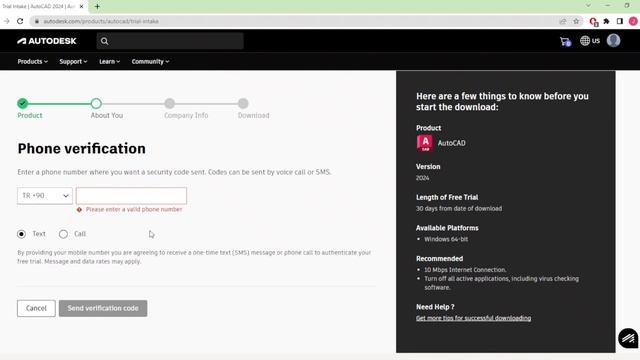Click the completed Product step circle
The image size is (640, 360).
click(22, 103)
